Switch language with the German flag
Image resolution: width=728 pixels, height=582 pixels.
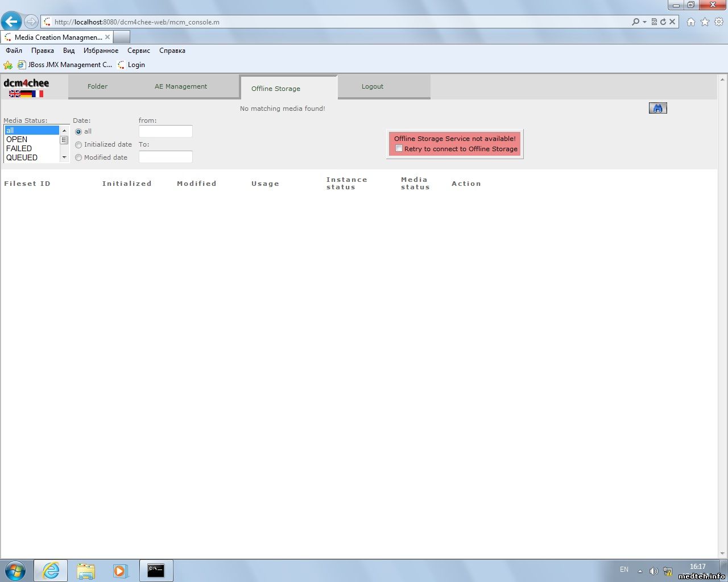26,94
